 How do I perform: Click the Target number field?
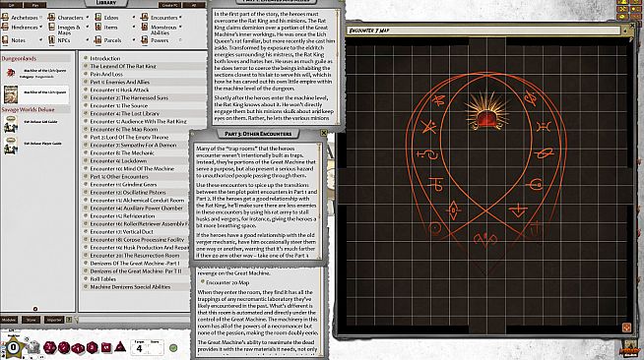139,348
